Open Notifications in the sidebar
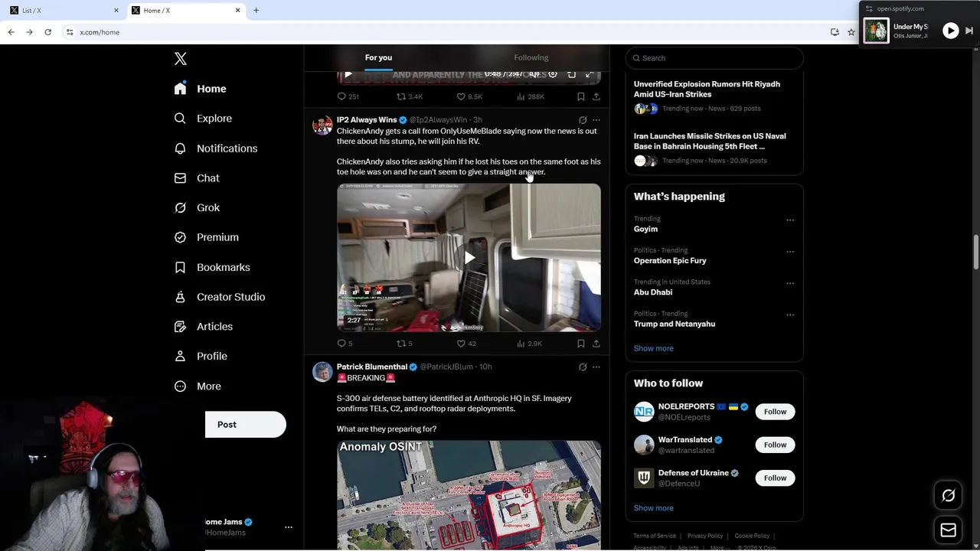Viewport: 980px width, 551px height. click(x=215, y=148)
